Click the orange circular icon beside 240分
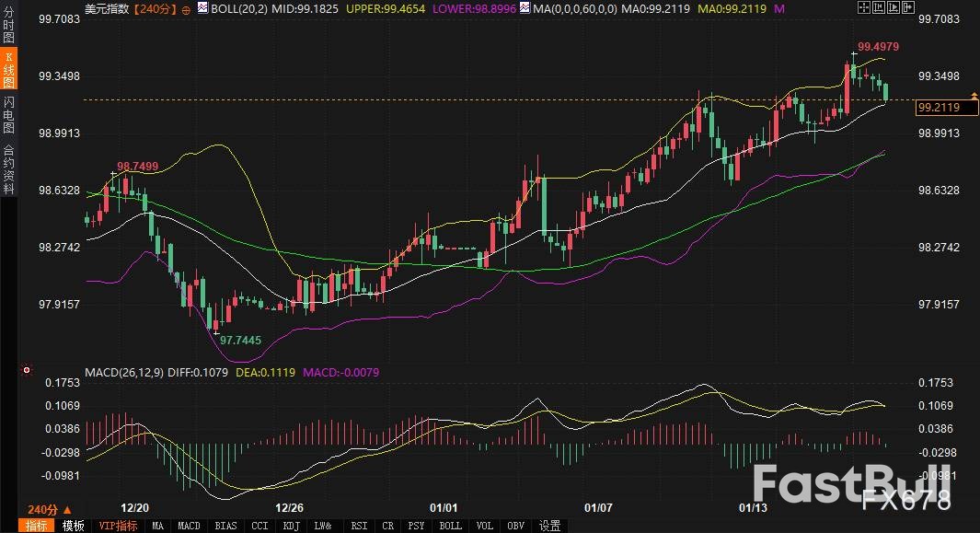Viewport: 980px width, 533px height. pyautogui.click(x=187, y=9)
